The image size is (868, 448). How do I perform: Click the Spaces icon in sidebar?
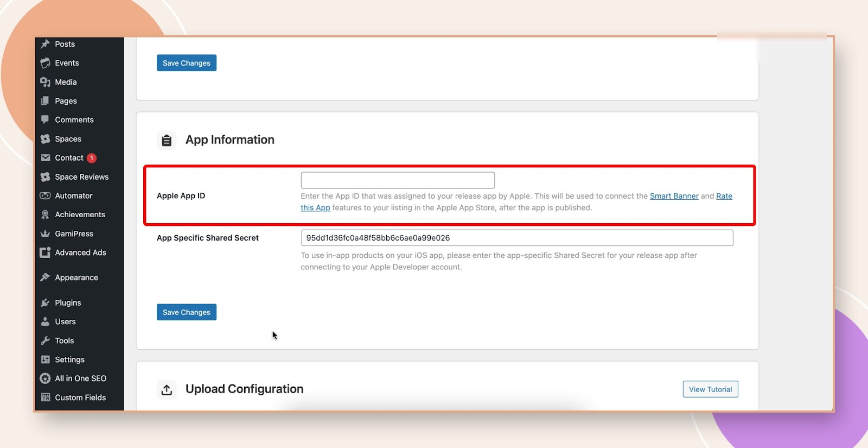(x=45, y=139)
